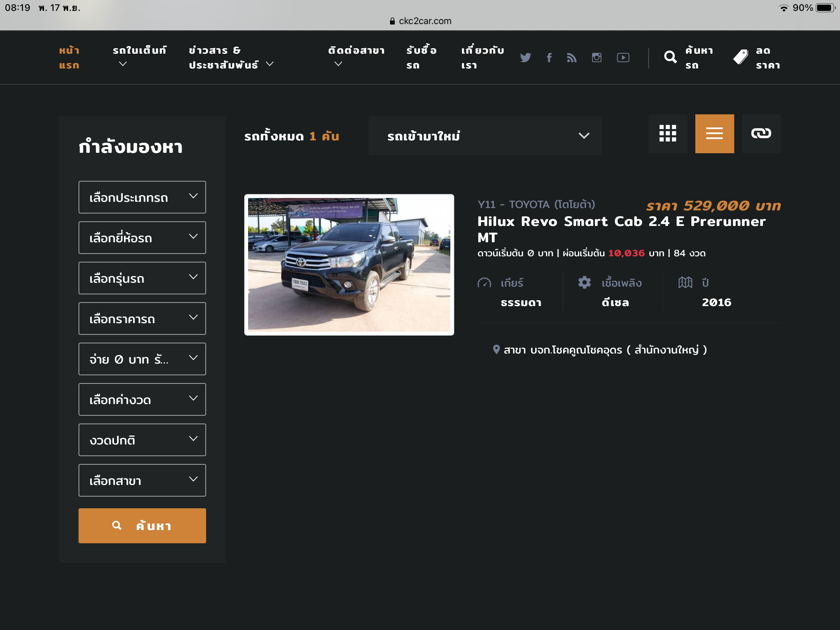840x630 pixels.
Task: Open the YouTube icon link
Action: 623,58
